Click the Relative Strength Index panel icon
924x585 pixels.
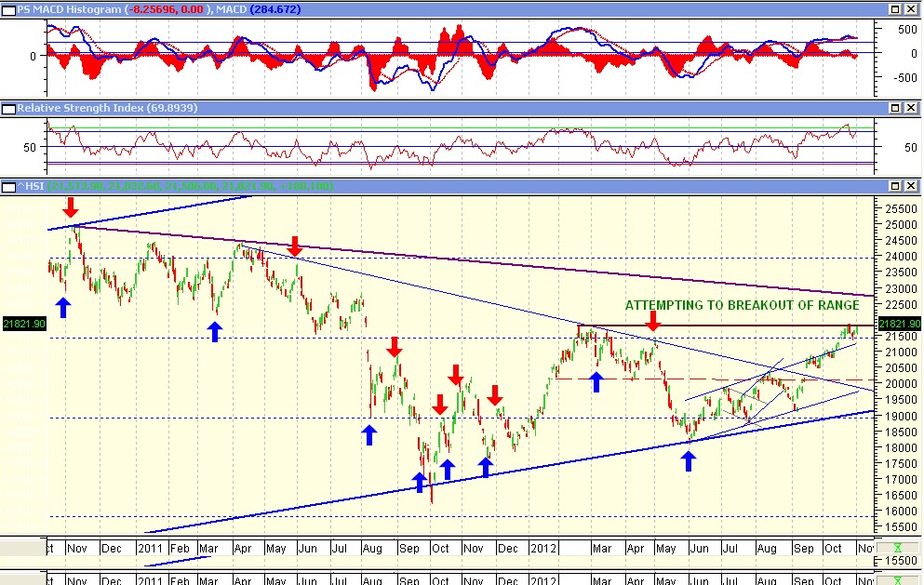tap(9, 108)
